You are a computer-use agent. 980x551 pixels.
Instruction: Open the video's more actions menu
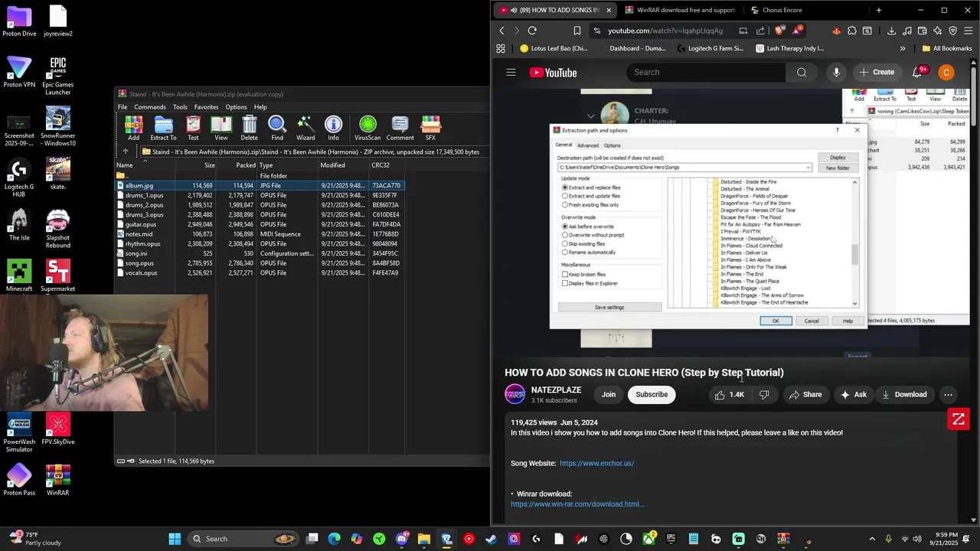pos(948,395)
